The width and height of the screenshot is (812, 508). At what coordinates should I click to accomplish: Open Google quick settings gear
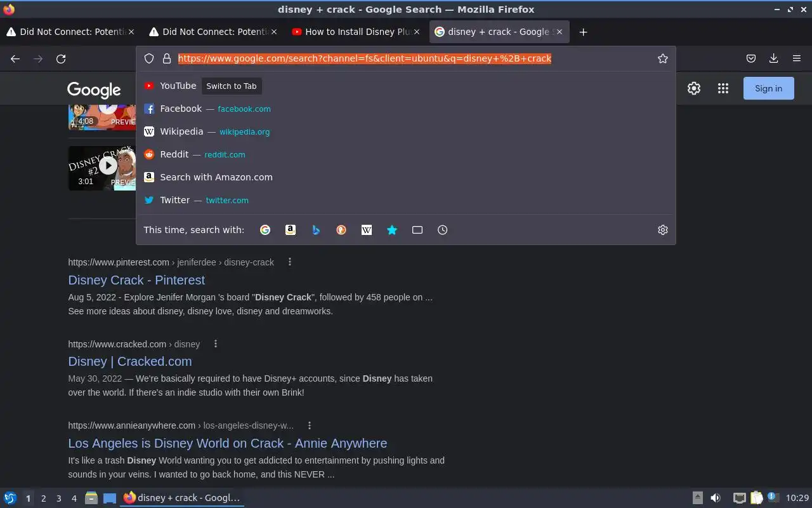(694, 88)
